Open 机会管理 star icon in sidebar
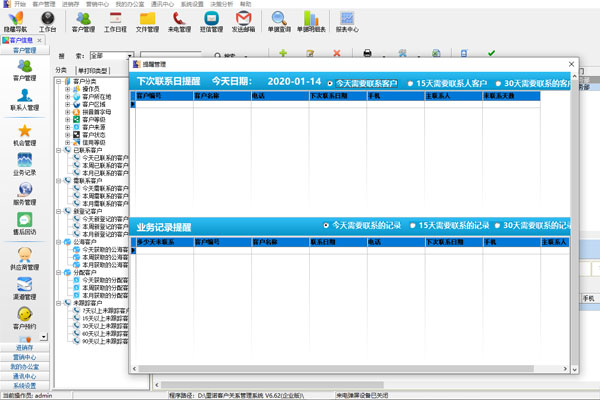This screenshot has height=400, width=600. pyautogui.click(x=24, y=135)
